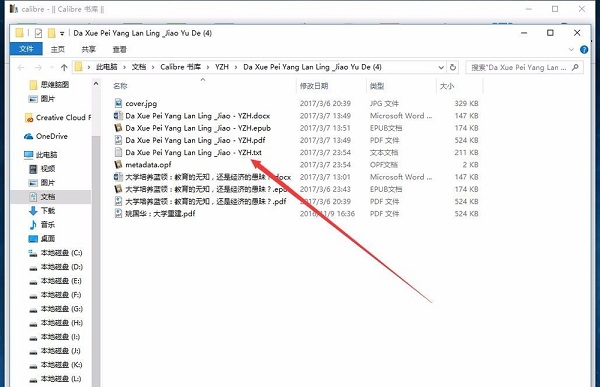Expand the address bar history dropdown

441,68
